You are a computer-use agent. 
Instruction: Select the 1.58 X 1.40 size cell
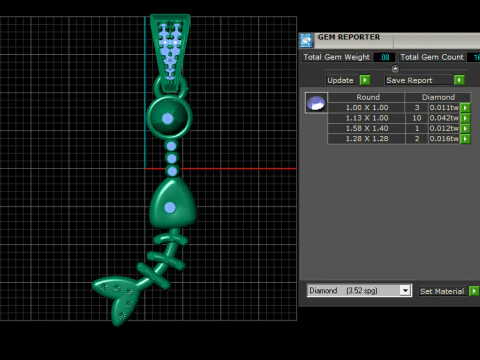[x=366, y=128]
